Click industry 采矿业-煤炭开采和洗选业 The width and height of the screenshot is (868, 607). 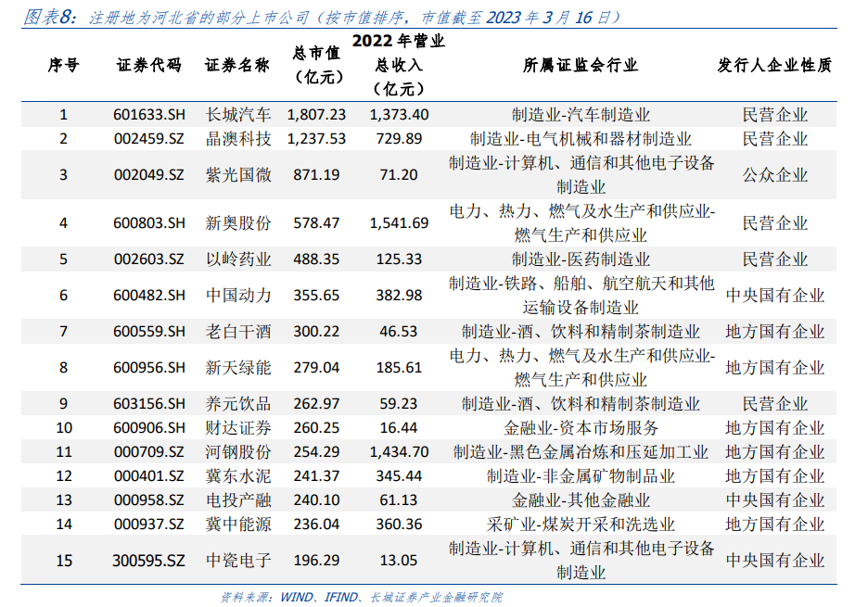pyautogui.click(x=581, y=524)
